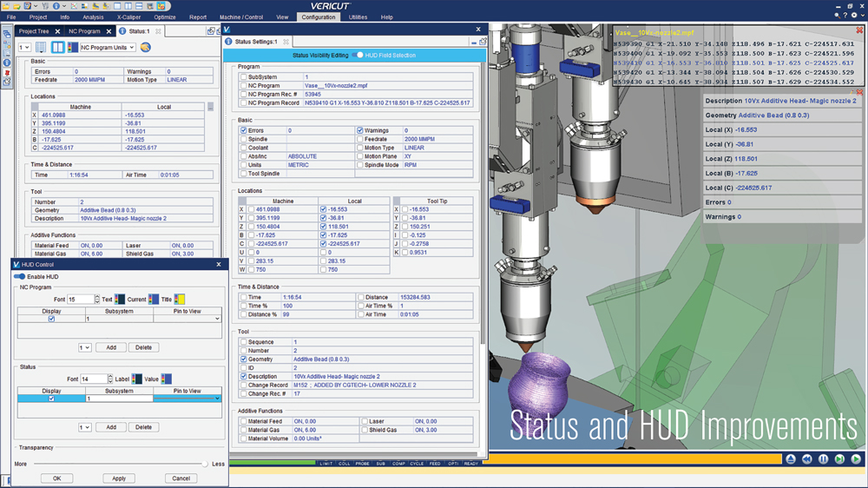Switch to the NC Program tab

(84, 31)
